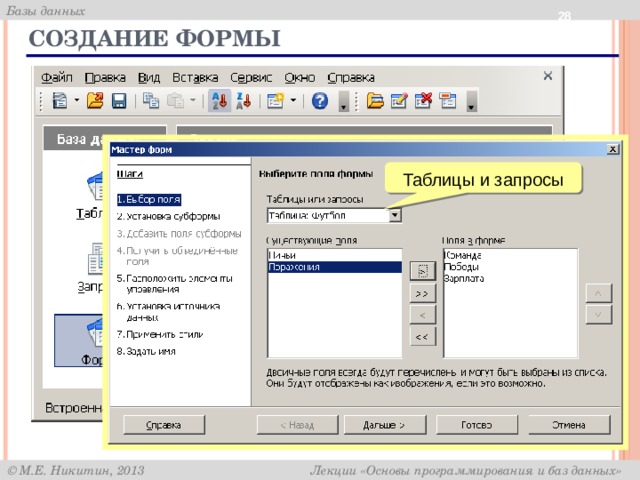Image resolution: width=640 pixels, height=480 pixels.
Task: Click the move field up arrow button
Action: click(x=598, y=293)
